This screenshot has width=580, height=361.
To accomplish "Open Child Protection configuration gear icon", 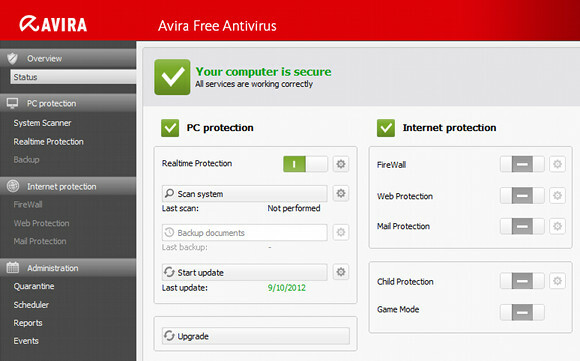I will point(557,281).
